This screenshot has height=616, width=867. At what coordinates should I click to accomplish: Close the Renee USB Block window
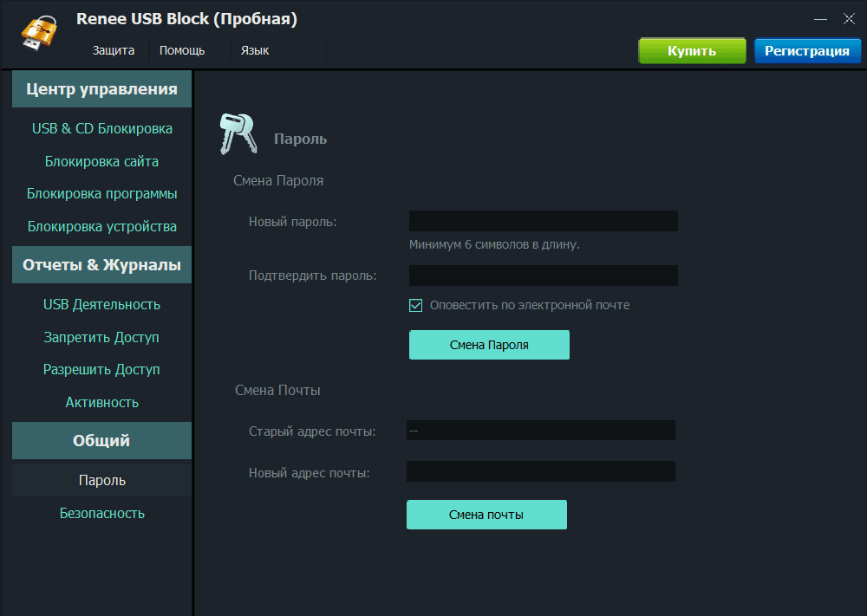tap(849, 19)
